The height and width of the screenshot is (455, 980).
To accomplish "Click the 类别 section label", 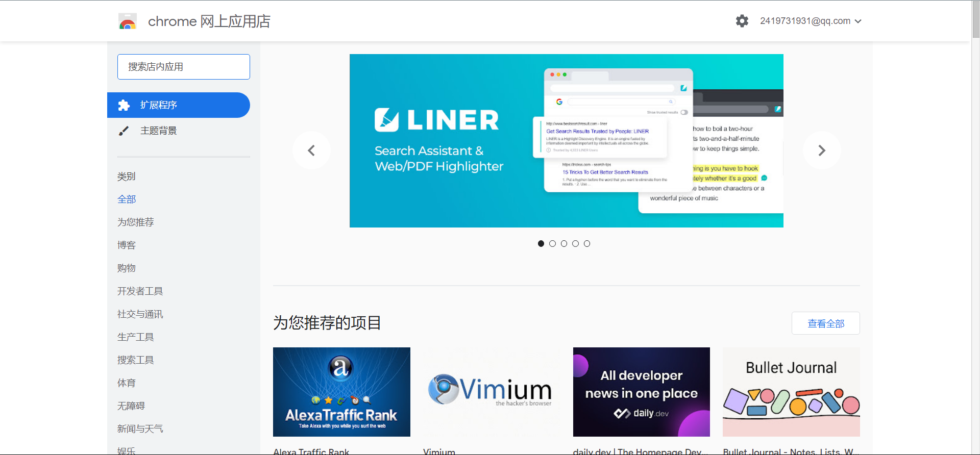I will point(127,176).
